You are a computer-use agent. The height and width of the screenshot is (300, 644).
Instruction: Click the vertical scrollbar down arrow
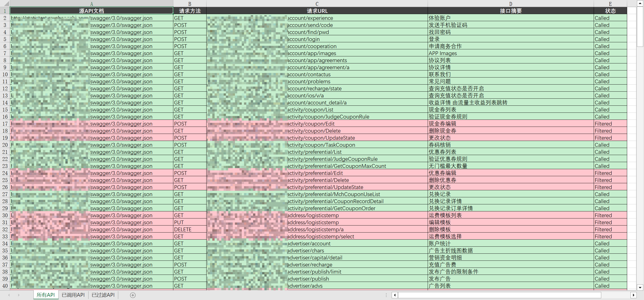coord(640,287)
